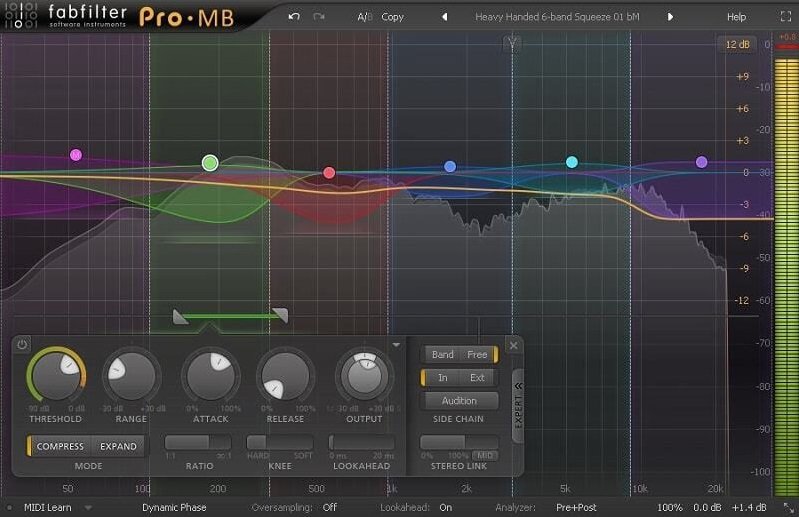Adjust the Stereo Link slider
The width and height of the screenshot is (799, 517).
(459, 442)
